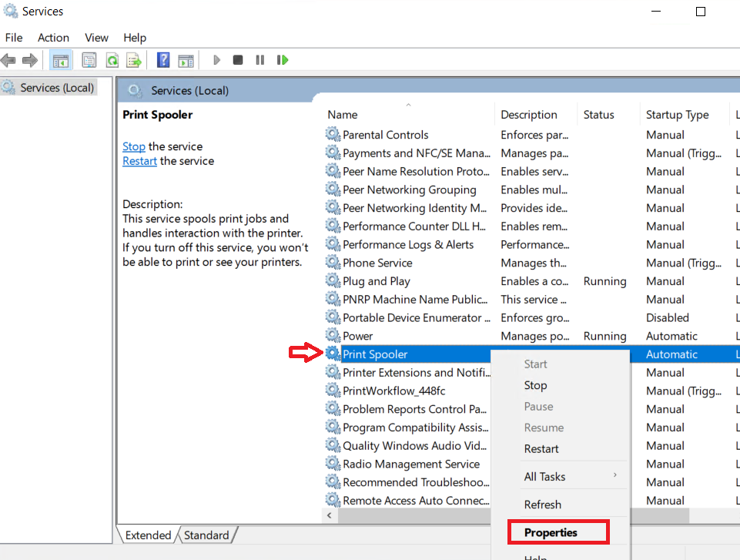
Task: Click the gear icon beside Performance Logs & Alerts
Action: tap(333, 243)
